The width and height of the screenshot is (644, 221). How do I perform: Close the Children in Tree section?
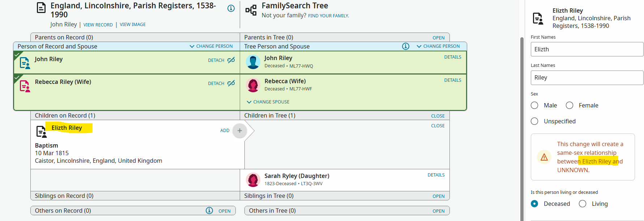(x=438, y=116)
